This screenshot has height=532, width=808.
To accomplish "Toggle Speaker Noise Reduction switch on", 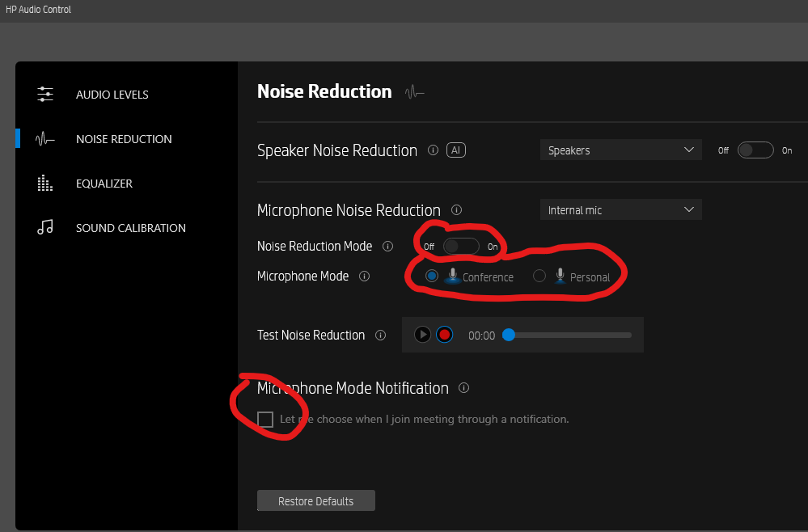I will 755,150.
